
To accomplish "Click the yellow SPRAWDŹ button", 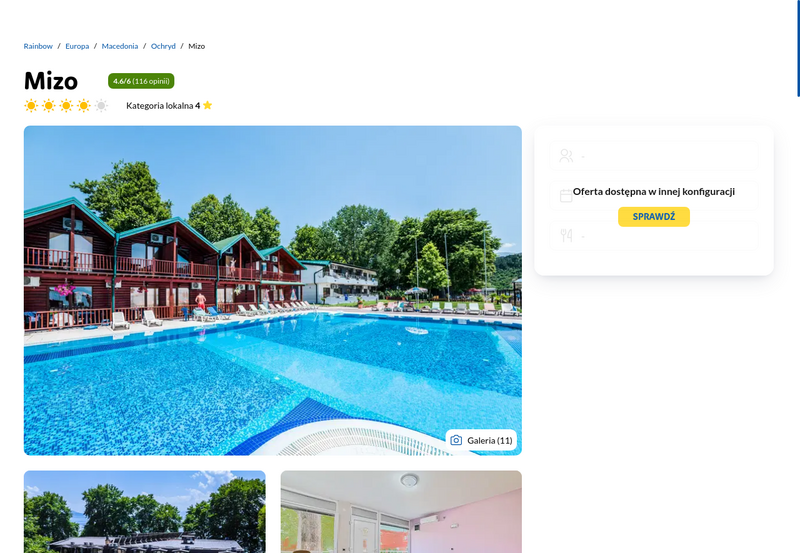I will click(654, 217).
